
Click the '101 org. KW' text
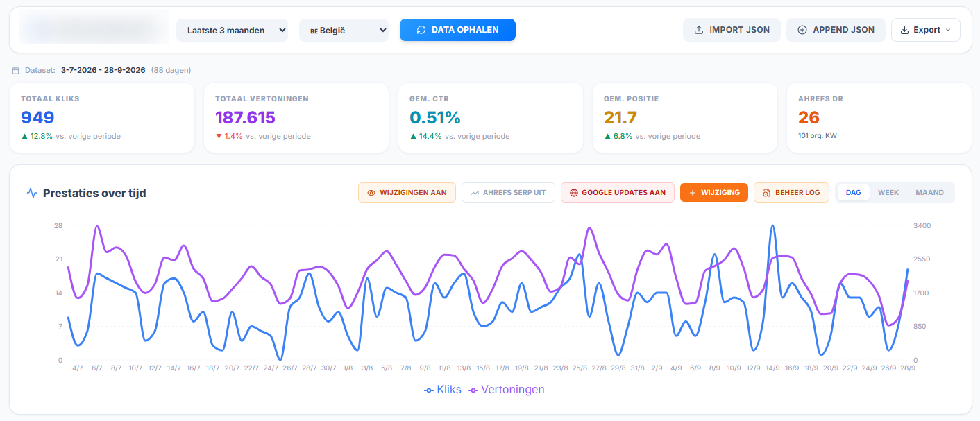click(x=818, y=136)
